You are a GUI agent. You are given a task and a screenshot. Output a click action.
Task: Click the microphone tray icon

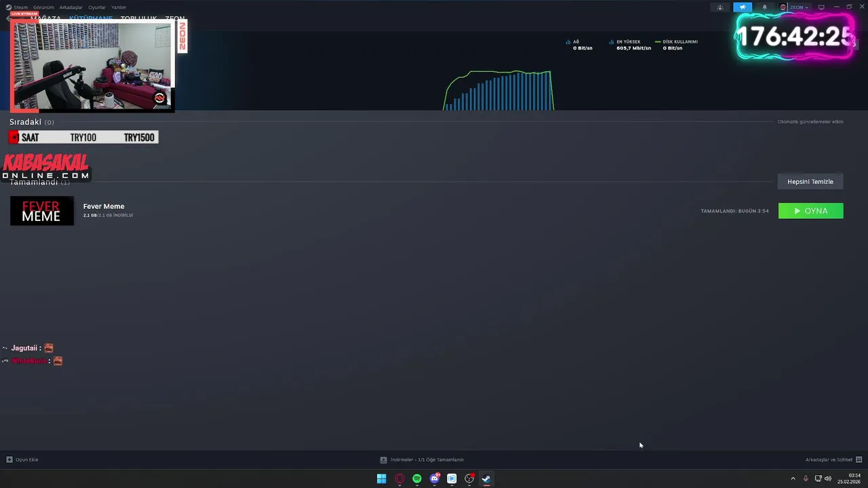pyautogui.click(x=806, y=479)
